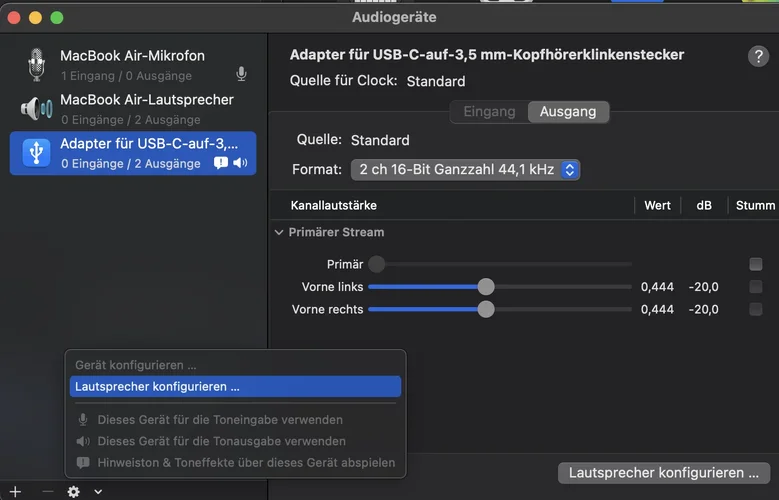The width and height of the screenshot is (779, 500).
Task: Mute the Vorne rechts channel
Action: click(756, 310)
